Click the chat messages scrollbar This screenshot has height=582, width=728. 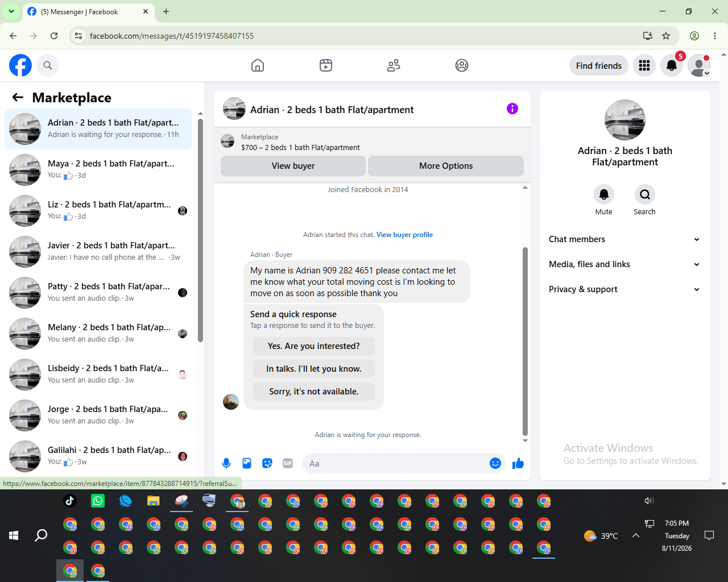coord(525,341)
